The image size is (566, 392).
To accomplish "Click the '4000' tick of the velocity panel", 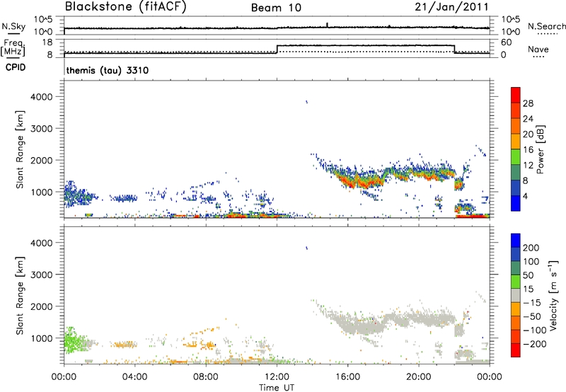I will tap(42, 243).
